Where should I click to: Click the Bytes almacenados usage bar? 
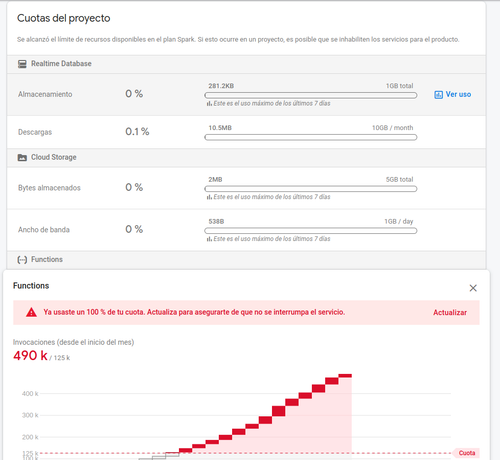[x=311, y=189]
